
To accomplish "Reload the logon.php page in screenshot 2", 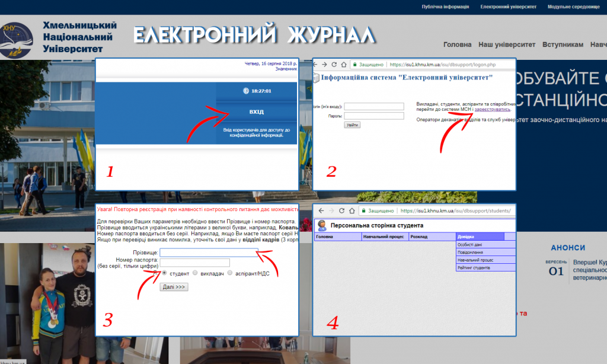I will click(334, 65).
